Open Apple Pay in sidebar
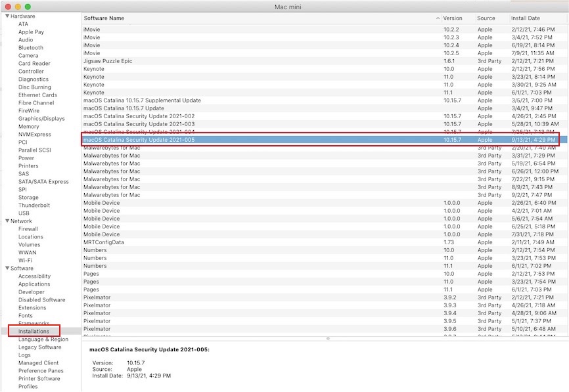569x392 pixels. click(x=31, y=32)
